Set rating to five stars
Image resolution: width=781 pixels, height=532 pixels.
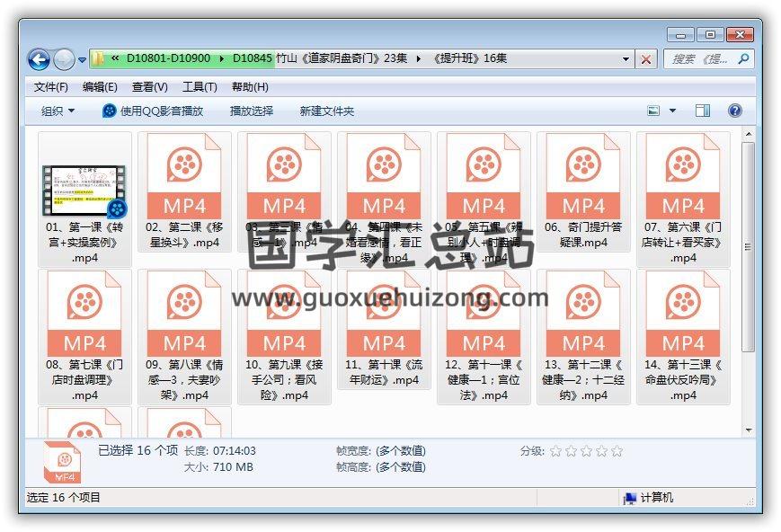tap(617, 451)
